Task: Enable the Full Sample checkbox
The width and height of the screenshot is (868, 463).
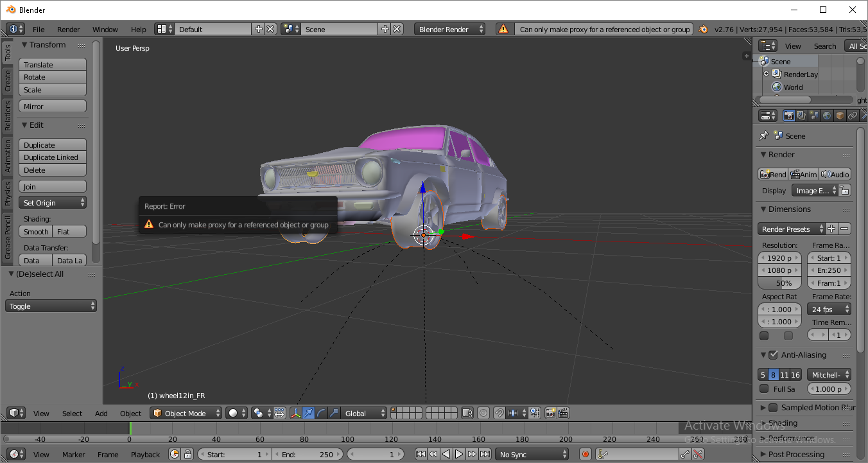Action: pyautogui.click(x=764, y=389)
